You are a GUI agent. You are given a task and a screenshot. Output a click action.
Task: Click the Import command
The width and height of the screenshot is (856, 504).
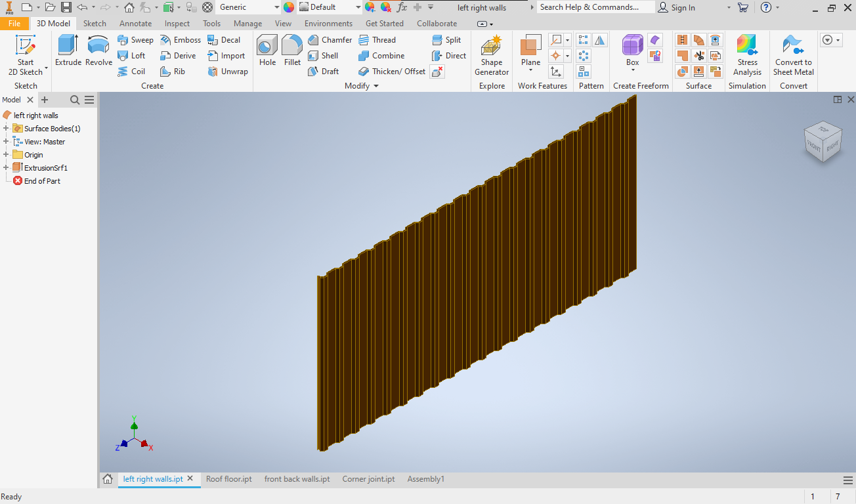coord(226,56)
